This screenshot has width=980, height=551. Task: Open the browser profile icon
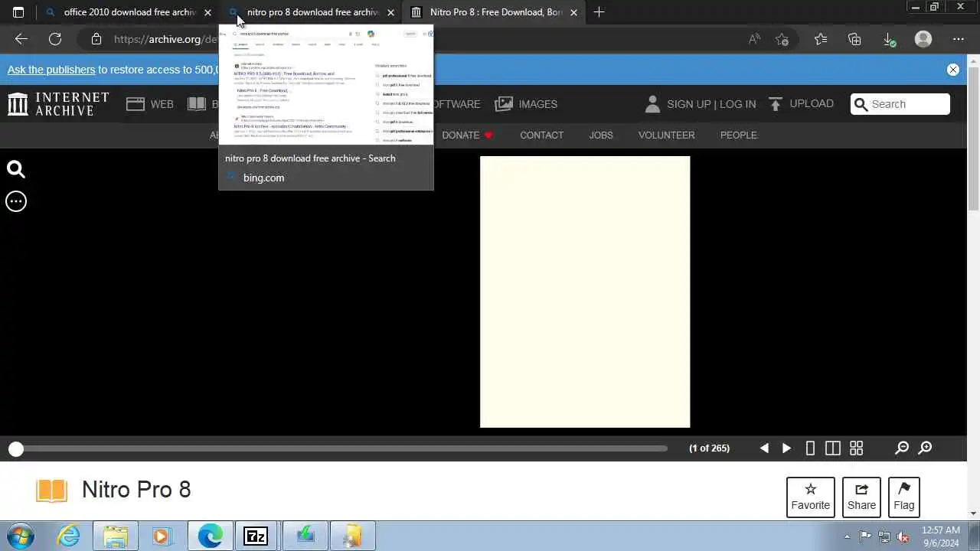pyautogui.click(x=923, y=39)
